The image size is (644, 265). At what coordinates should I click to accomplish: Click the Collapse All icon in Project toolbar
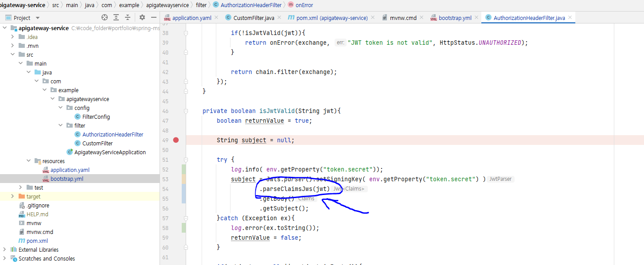tap(128, 18)
